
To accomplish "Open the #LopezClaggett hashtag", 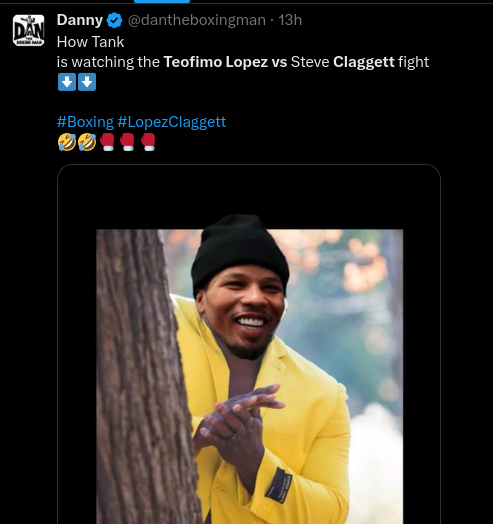I will (x=172, y=122).
